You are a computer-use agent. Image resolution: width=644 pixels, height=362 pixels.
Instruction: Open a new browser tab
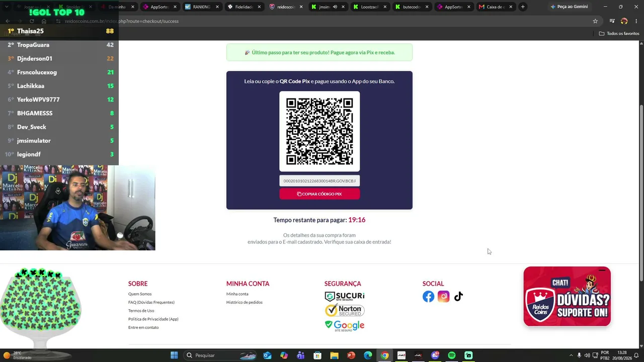pyautogui.click(x=523, y=7)
